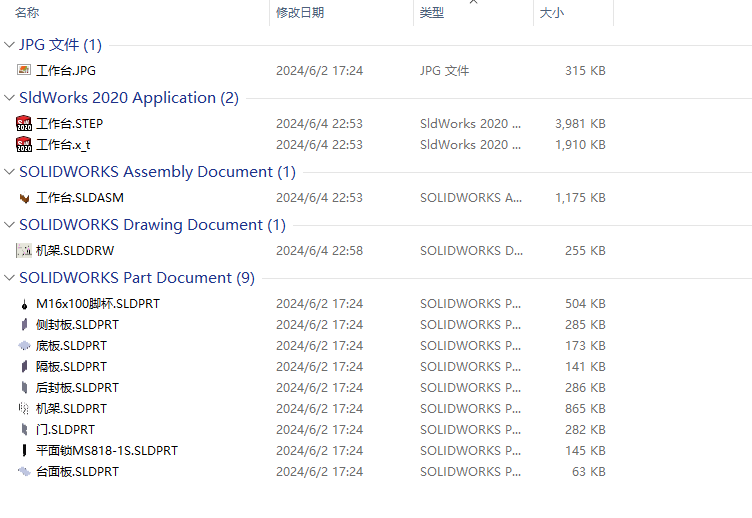Select the SOLIDWORKS Assembly Document (1) heading
Screen dimensions: 752x518
[x=157, y=172]
